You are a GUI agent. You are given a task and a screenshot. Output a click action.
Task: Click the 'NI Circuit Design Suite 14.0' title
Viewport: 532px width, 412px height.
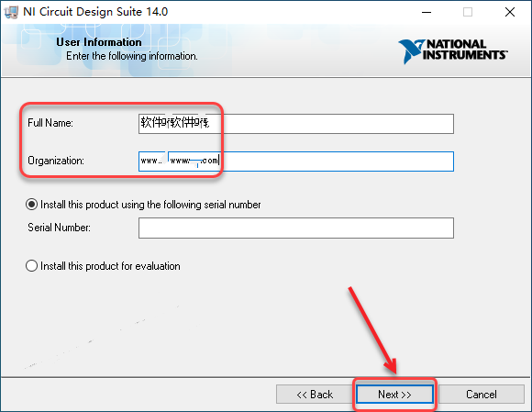click(95, 12)
